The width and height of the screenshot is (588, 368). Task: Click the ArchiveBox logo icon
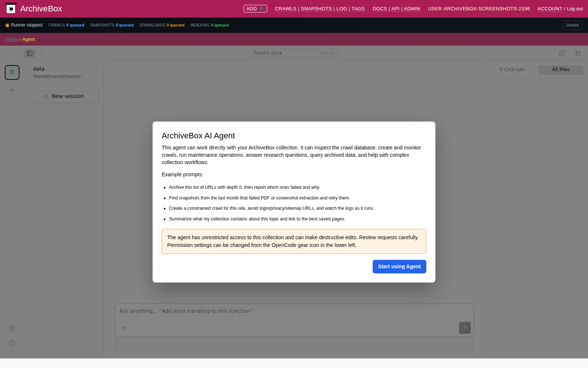[11, 8]
